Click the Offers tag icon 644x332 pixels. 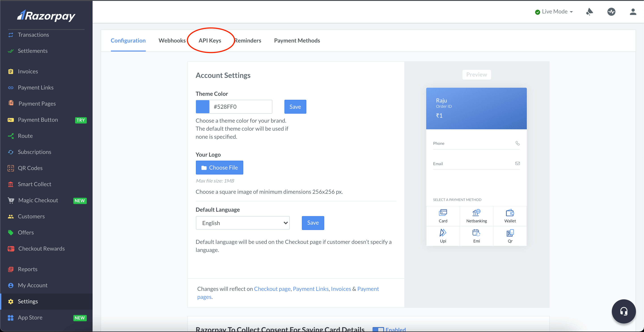[11, 232]
